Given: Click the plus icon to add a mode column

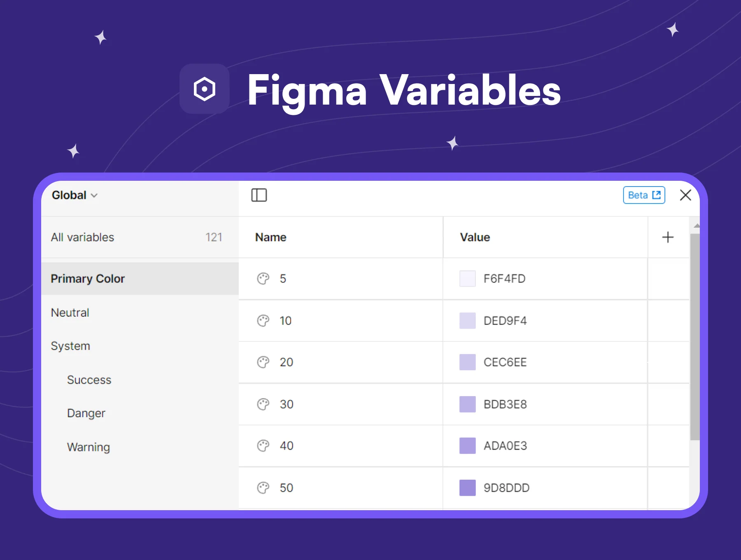Looking at the screenshot, I should click(668, 237).
